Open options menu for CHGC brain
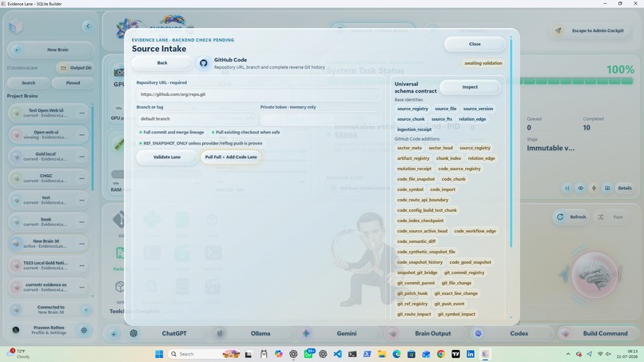The height and width of the screenshot is (362, 644). pos(81,178)
